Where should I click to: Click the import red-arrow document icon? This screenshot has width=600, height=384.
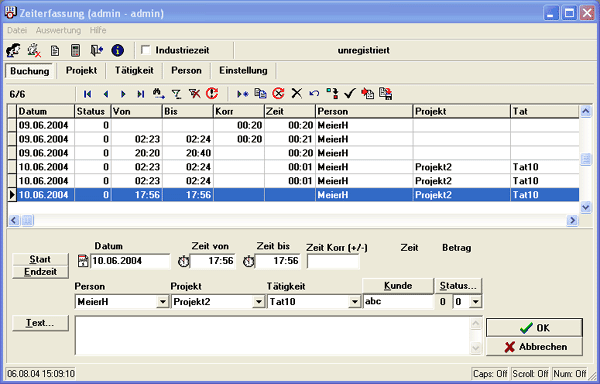(x=368, y=93)
